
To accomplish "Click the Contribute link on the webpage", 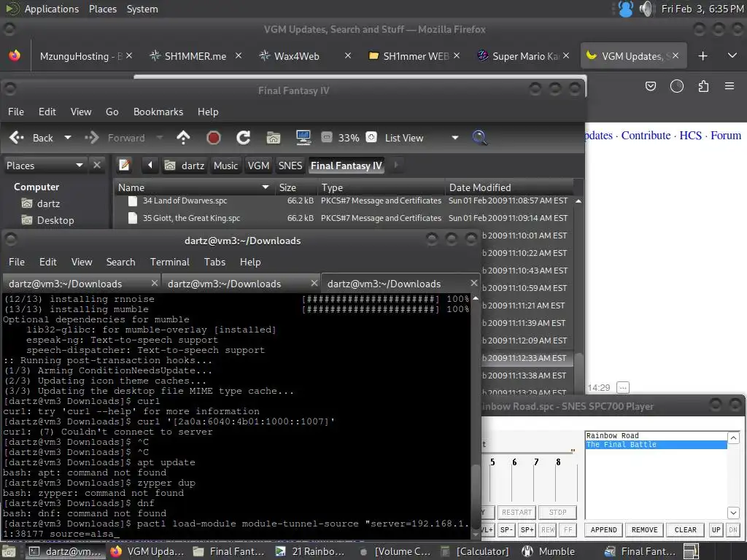I will coord(646,135).
